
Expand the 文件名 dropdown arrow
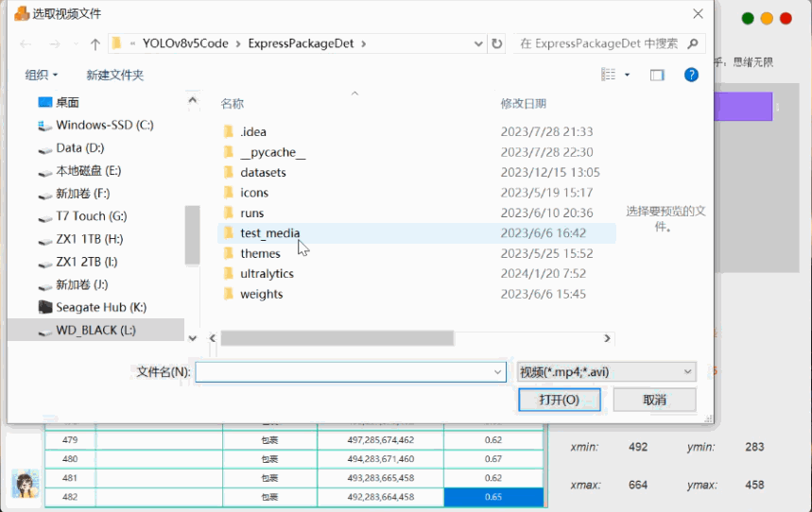[497, 371]
